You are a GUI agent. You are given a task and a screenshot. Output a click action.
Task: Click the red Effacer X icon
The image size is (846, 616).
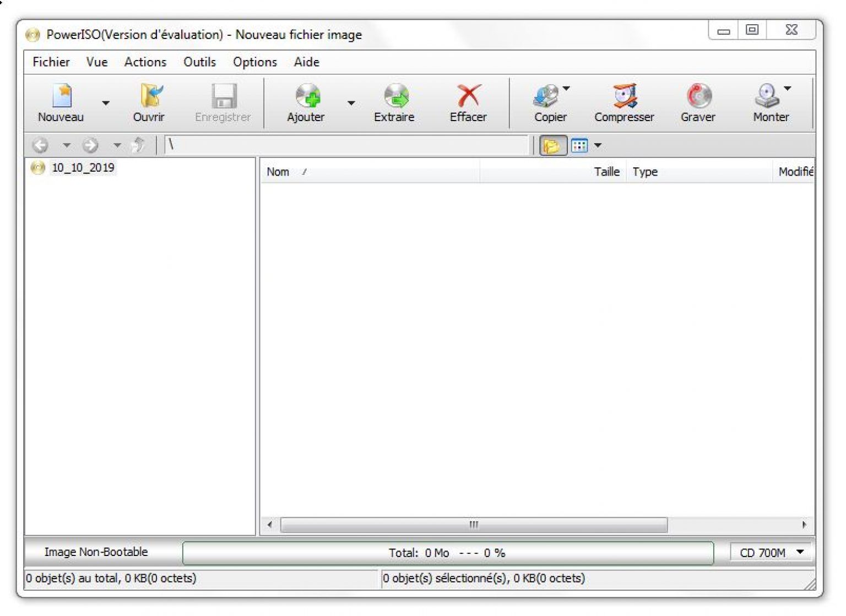(469, 96)
